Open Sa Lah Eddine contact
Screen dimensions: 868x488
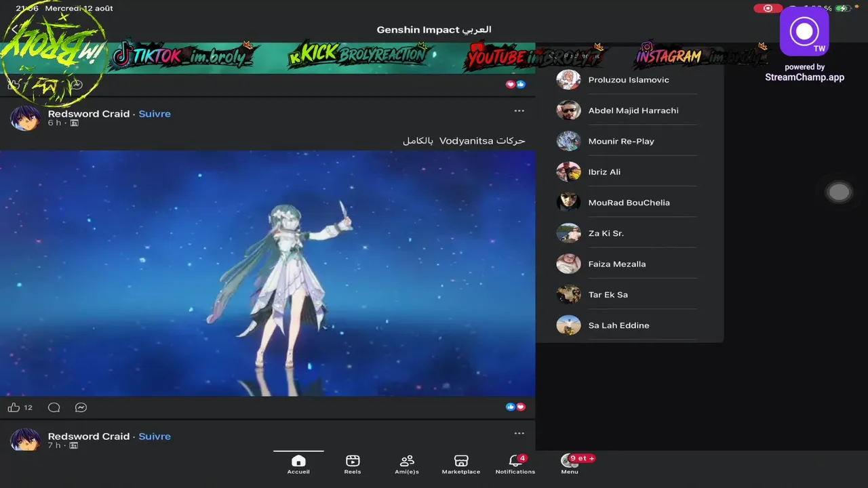tap(627, 325)
